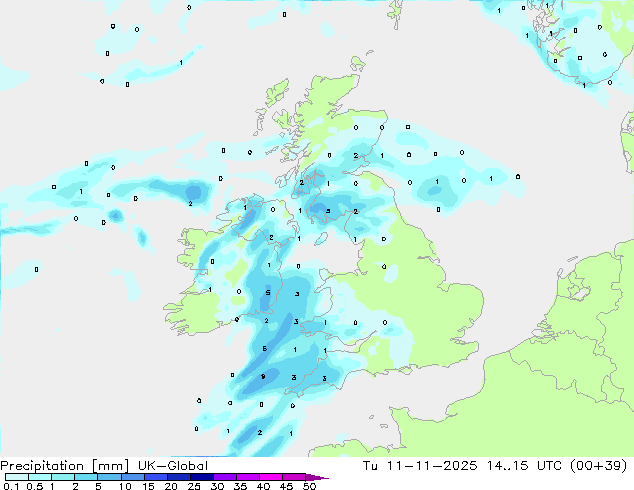Click the 10–15 mm legend swatch
The width and height of the screenshot is (634, 490).
(132, 477)
